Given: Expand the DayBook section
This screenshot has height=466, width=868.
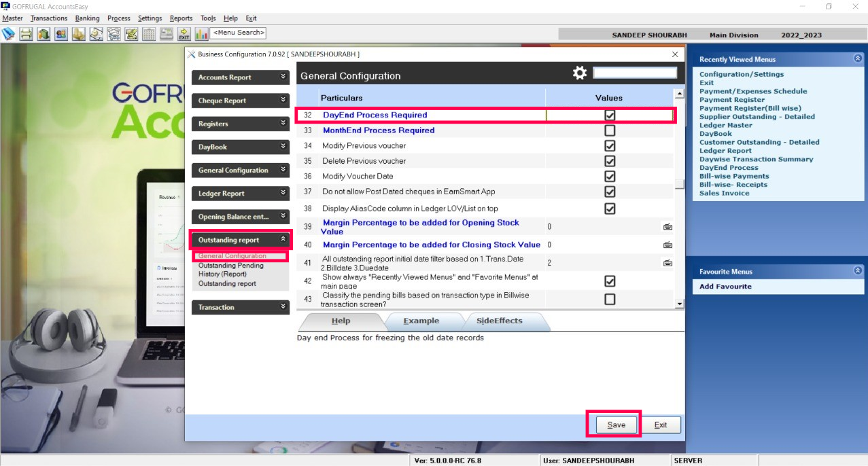Looking at the screenshot, I should pyautogui.click(x=241, y=147).
